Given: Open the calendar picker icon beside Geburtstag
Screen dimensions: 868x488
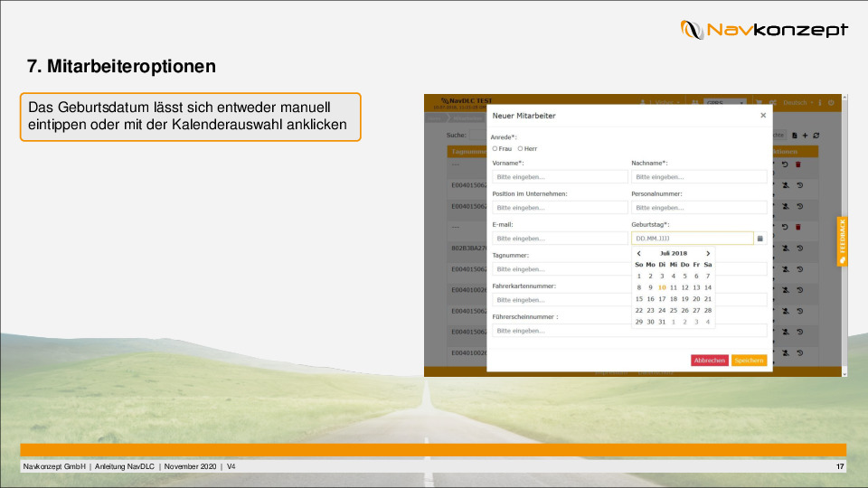Looking at the screenshot, I should [760, 239].
